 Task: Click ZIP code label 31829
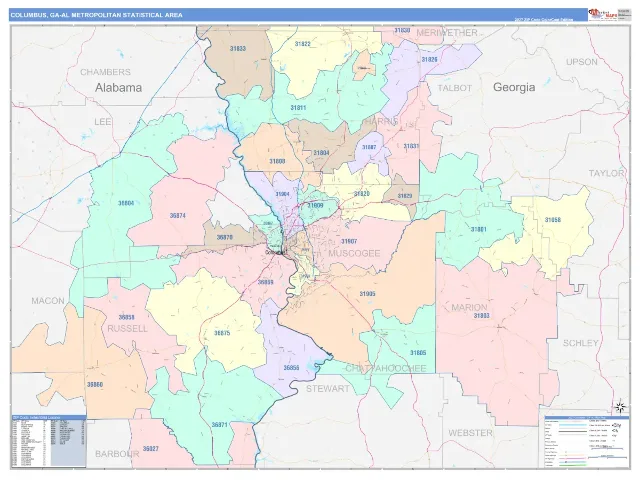tap(405, 196)
